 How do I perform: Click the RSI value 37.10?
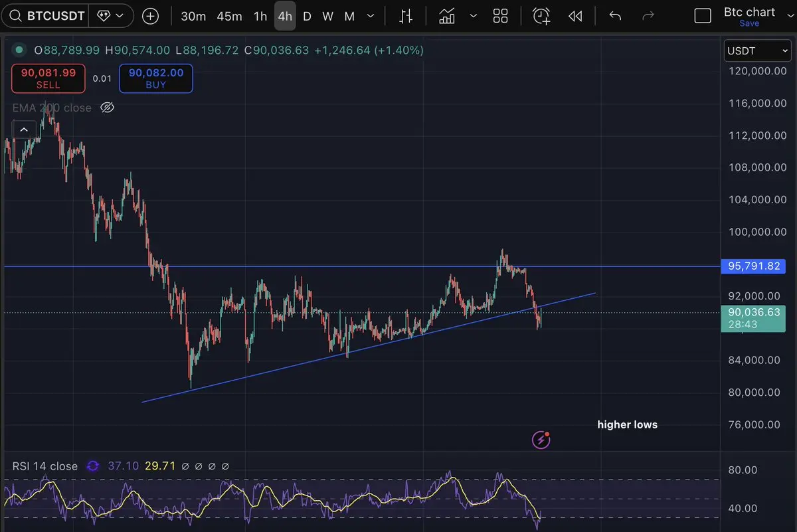pyautogui.click(x=123, y=466)
